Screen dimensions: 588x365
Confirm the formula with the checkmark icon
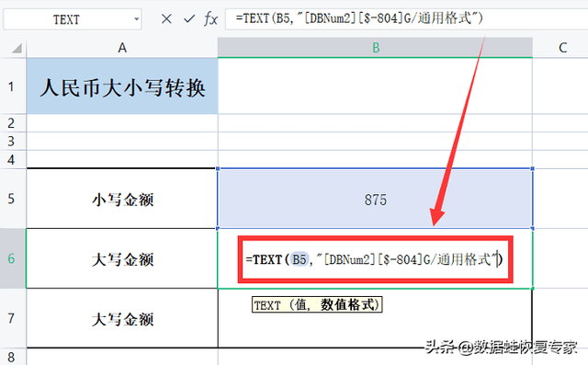189,18
